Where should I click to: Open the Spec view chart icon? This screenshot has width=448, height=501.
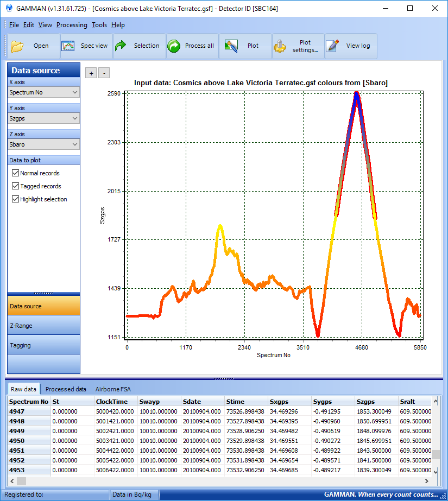[68, 46]
